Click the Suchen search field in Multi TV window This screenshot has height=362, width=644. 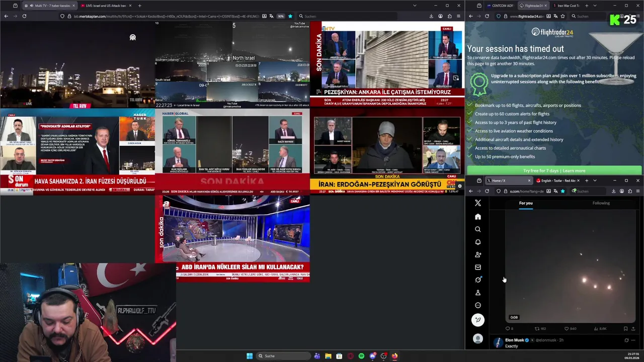click(347, 16)
